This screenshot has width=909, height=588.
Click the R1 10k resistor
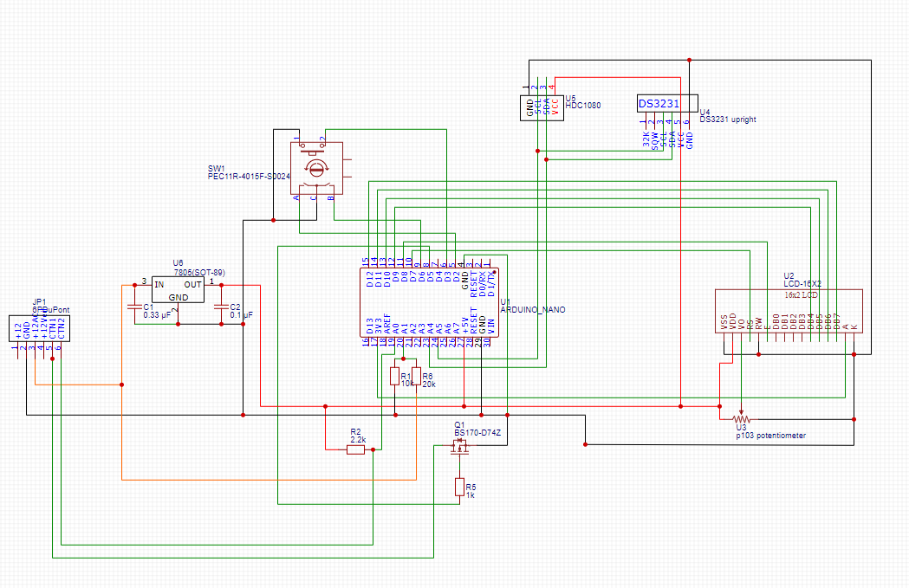pyautogui.click(x=395, y=376)
